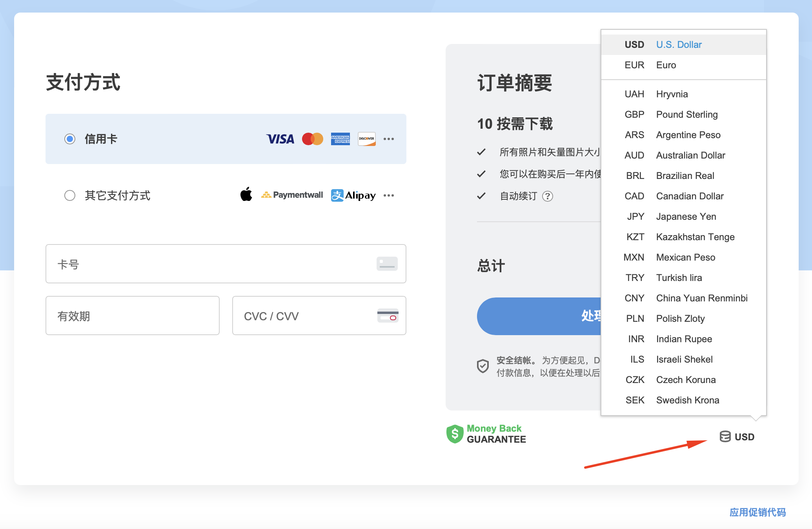This screenshot has width=812, height=529.
Task: Select Apple Pay icon
Action: pos(246,195)
